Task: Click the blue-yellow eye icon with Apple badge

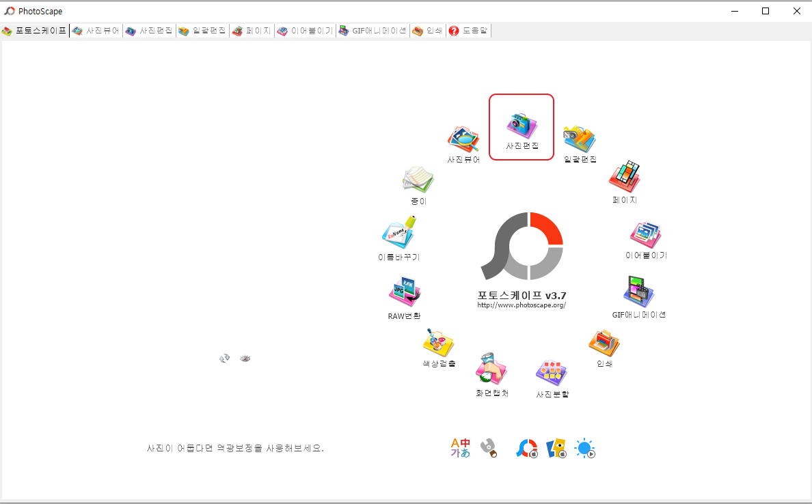Action: [x=556, y=448]
